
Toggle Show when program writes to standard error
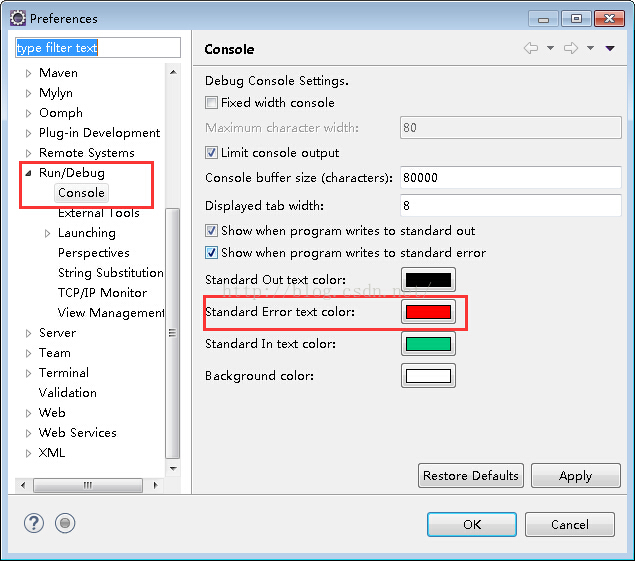coord(211,253)
